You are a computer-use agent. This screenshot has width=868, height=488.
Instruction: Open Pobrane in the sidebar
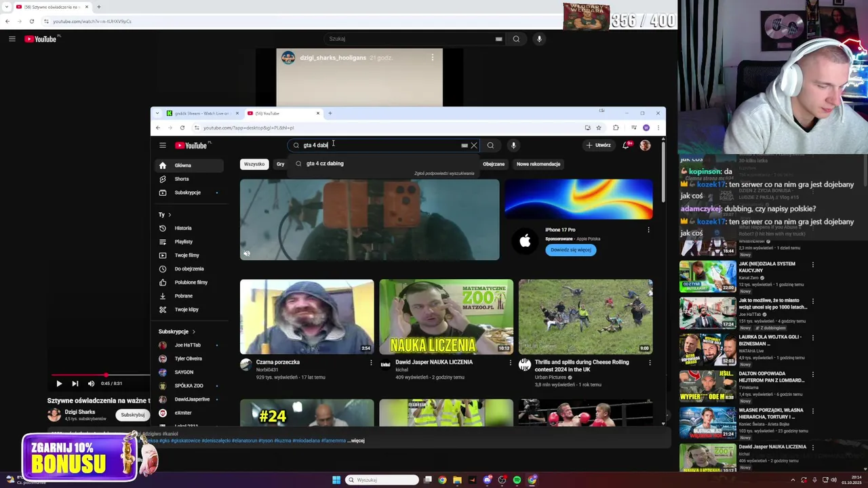184,296
